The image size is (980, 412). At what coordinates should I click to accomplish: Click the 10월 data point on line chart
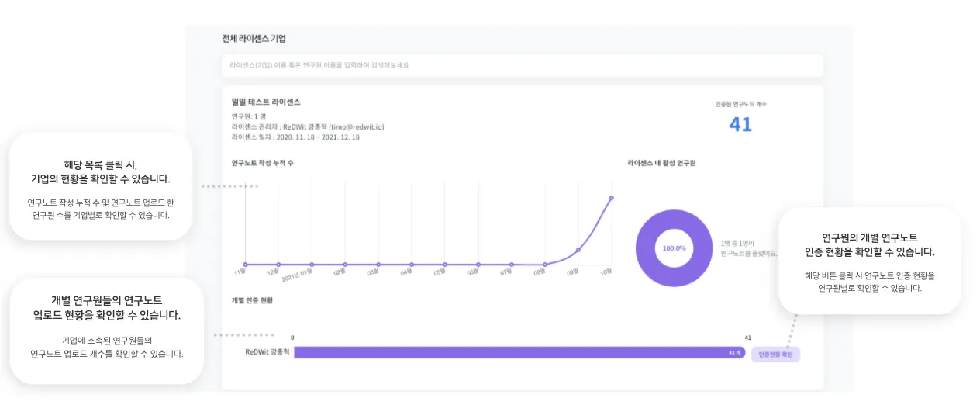coord(612,198)
